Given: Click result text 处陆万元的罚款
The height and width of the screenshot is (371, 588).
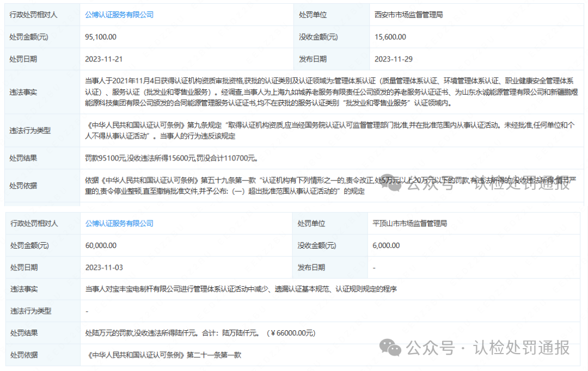Looking at the screenshot, I should [x=200, y=333].
